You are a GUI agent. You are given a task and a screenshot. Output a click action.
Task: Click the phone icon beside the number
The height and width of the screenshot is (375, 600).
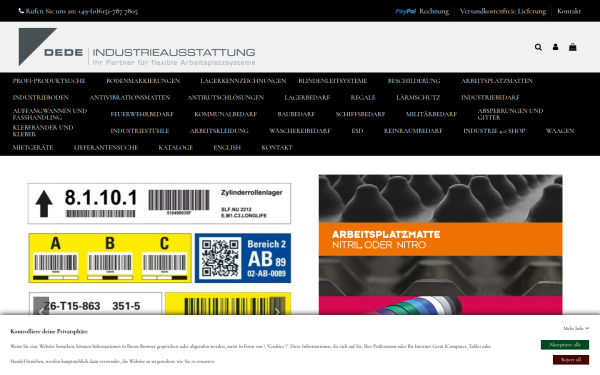pos(21,11)
